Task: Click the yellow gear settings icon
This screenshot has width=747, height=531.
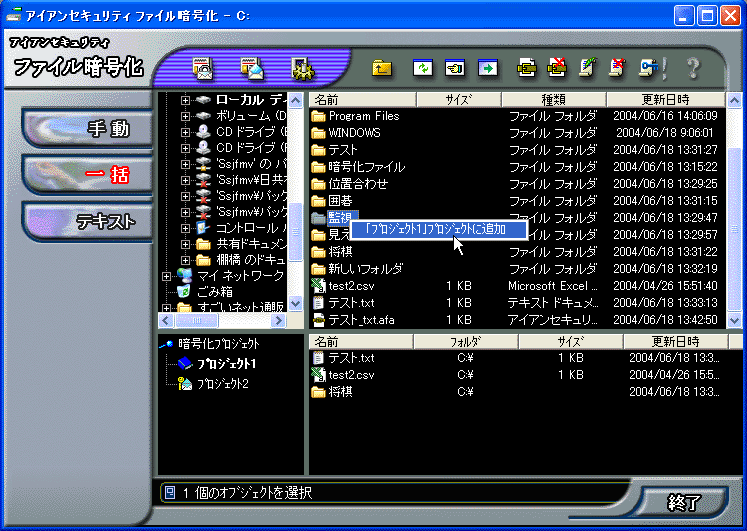Action: pos(301,68)
